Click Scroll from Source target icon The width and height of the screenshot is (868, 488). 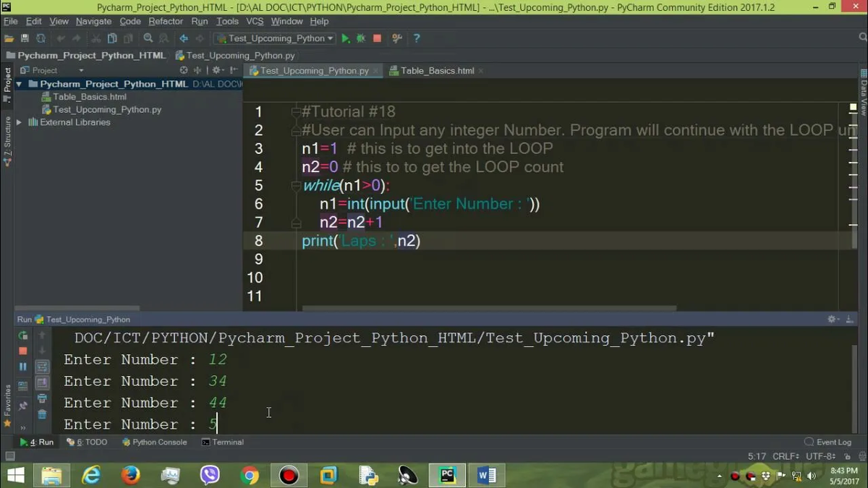pos(184,70)
